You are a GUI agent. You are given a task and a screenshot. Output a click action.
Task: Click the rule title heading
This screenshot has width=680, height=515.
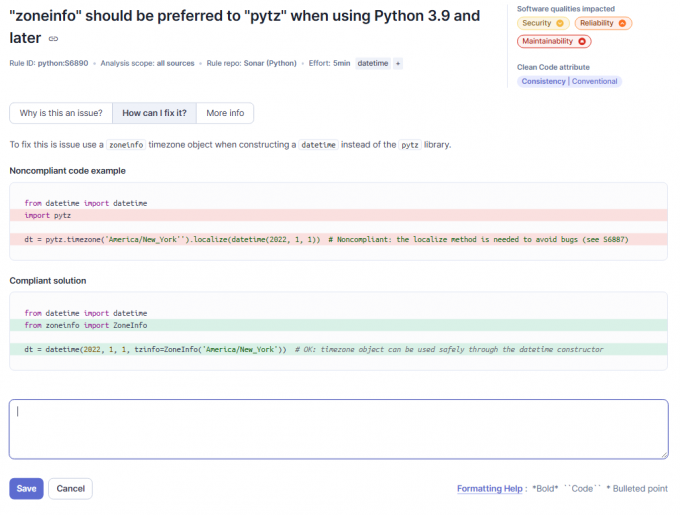point(245,27)
